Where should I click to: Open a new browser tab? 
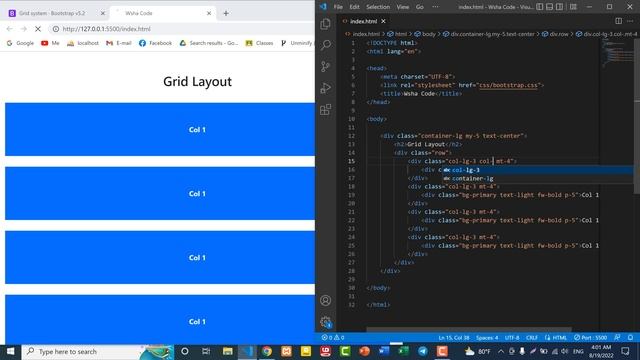point(226,13)
